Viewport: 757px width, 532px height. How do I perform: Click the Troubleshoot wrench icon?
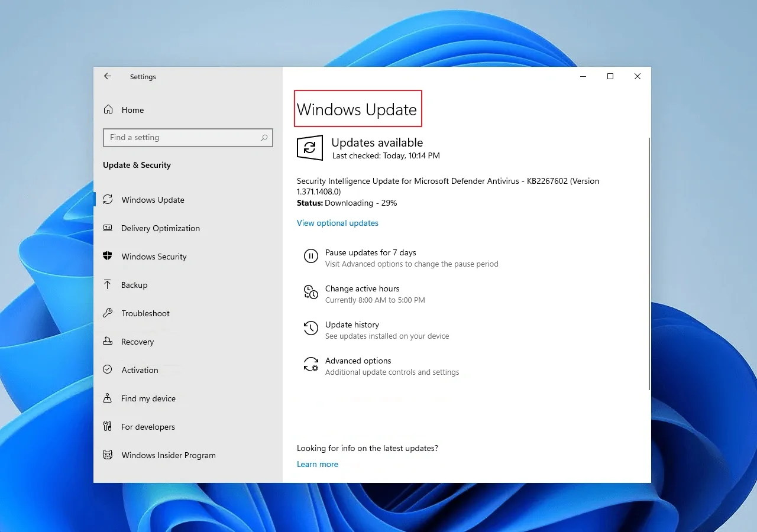pos(108,313)
